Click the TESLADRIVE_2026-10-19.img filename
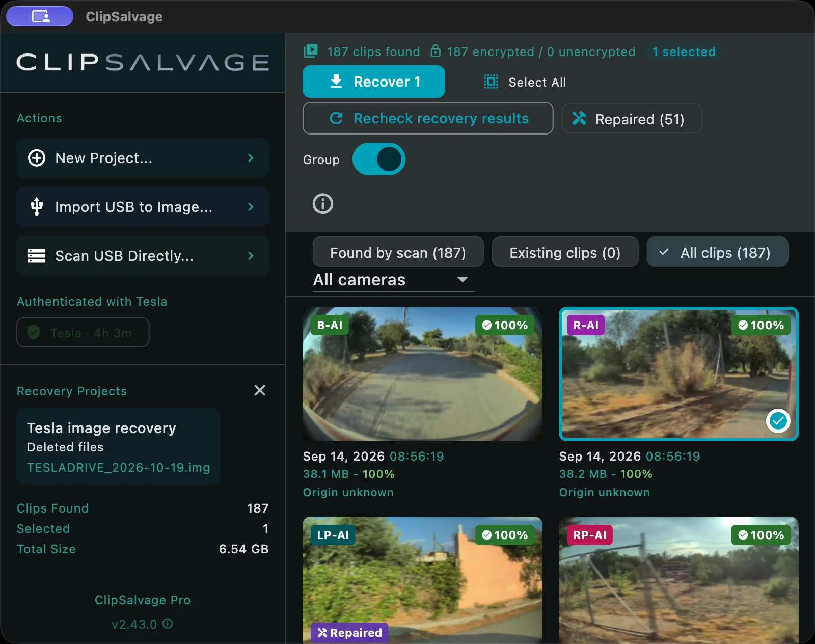The image size is (815, 644). click(x=118, y=467)
